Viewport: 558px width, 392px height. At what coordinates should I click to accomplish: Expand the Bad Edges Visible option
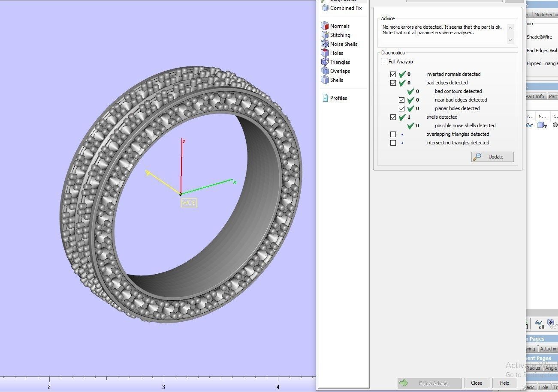(x=540, y=51)
